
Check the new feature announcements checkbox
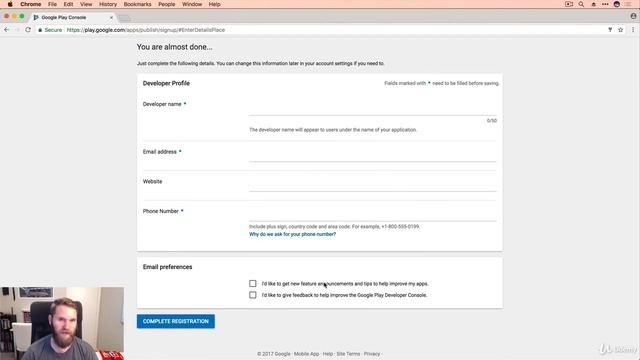click(253, 283)
